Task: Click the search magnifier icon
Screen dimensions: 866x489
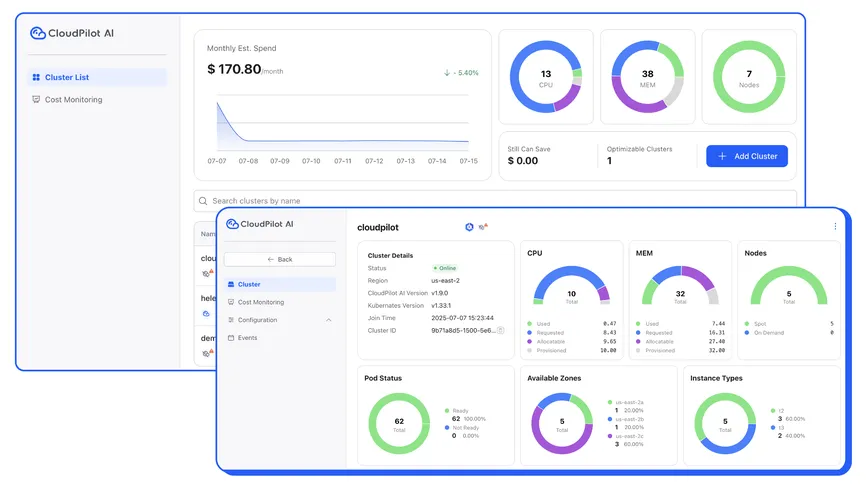Action: 203,201
